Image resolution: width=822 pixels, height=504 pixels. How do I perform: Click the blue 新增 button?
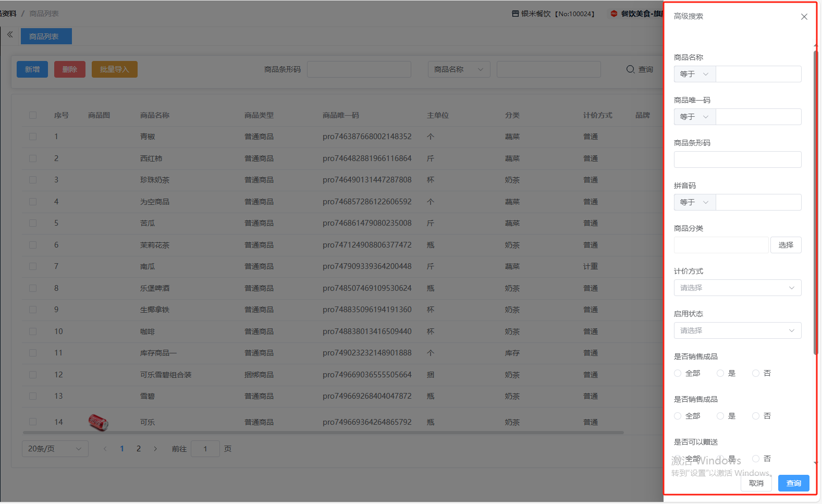click(32, 69)
